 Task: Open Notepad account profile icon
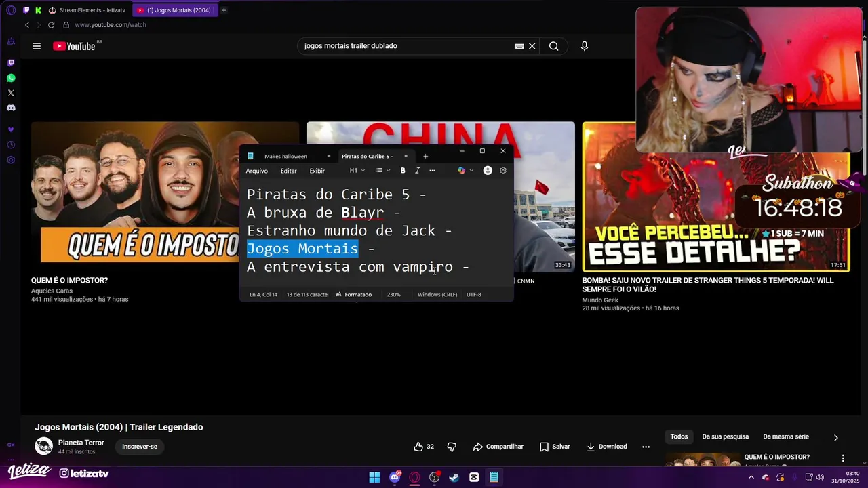pos(488,171)
